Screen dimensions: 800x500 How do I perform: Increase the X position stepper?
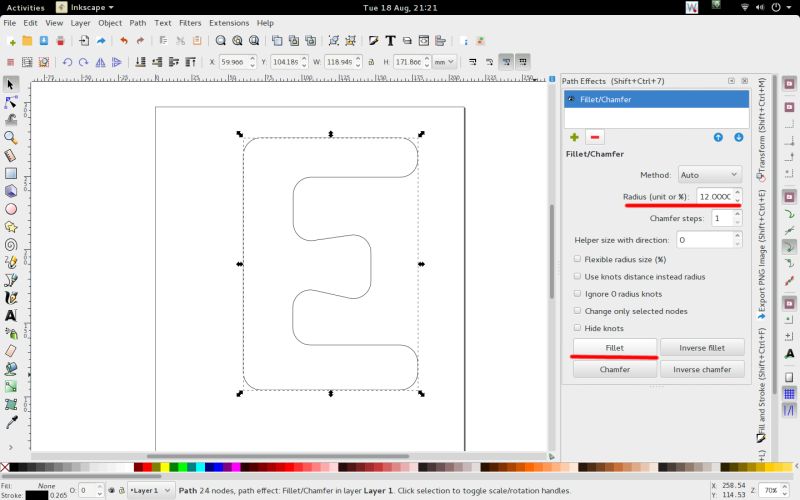tap(253, 59)
